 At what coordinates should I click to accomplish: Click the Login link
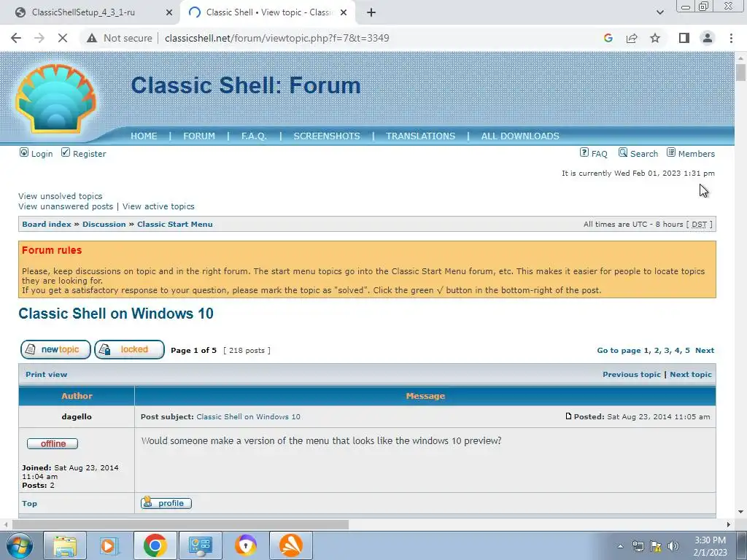tap(42, 154)
